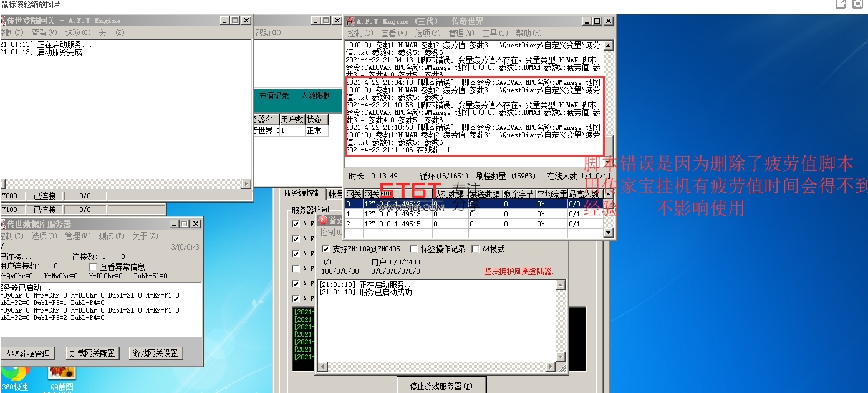Switch to the 服务端控制 tab
The image size is (868, 393).
point(302,193)
